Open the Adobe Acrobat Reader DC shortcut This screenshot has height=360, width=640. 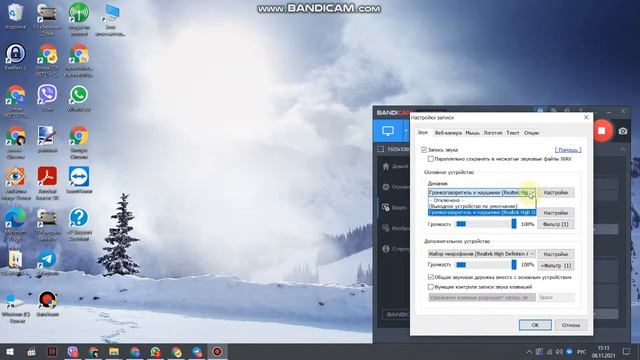(x=47, y=183)
